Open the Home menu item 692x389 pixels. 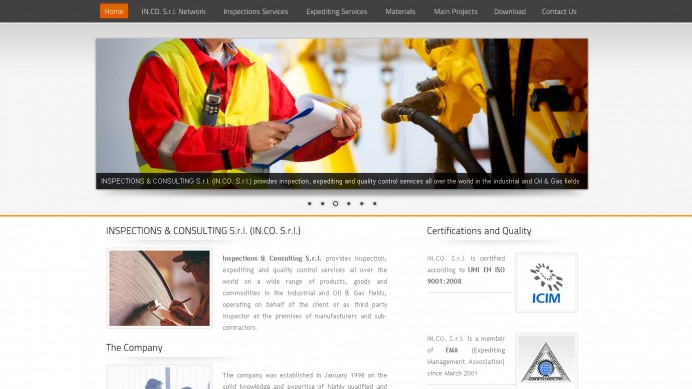click(114, 11)
